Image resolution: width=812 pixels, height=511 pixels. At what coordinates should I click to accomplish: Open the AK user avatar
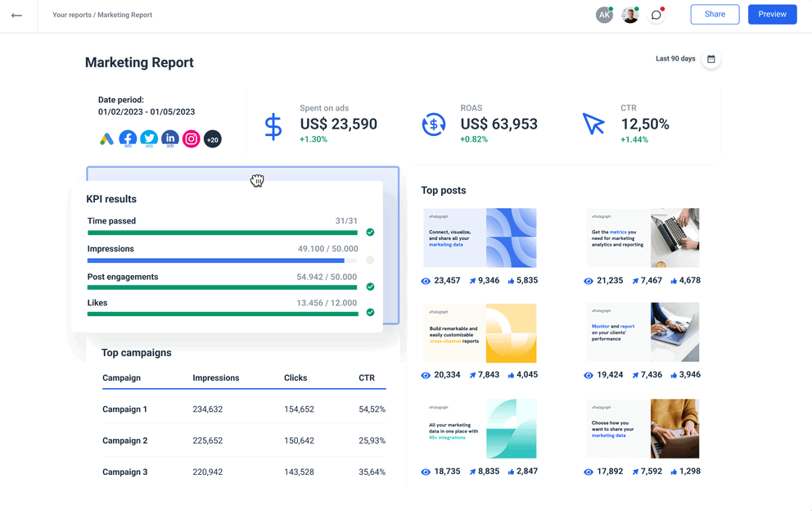click(x=604, y=15)
